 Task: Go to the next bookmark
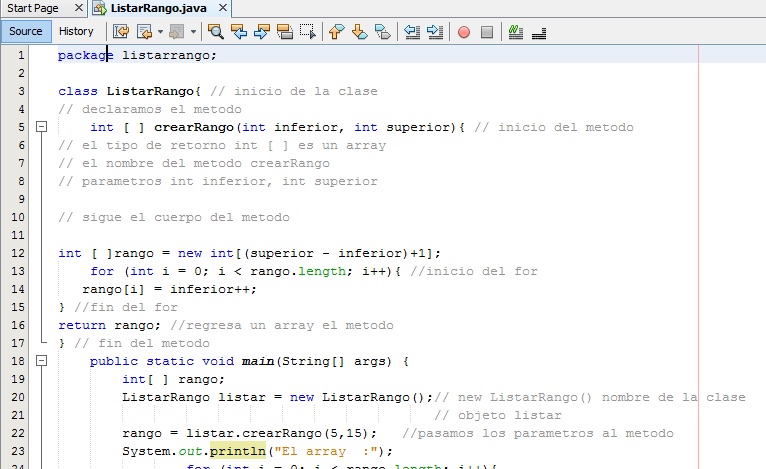[x=359, y=31]
